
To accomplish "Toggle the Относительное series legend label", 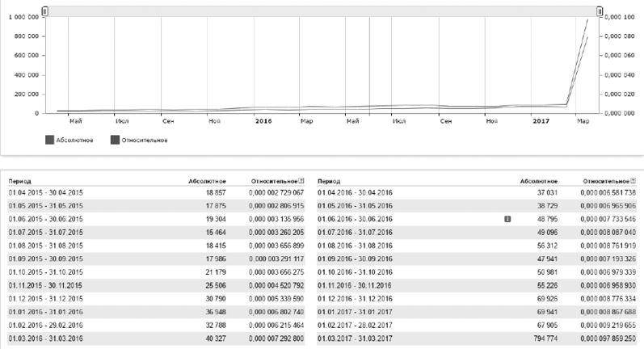I will tap(144, 140).
